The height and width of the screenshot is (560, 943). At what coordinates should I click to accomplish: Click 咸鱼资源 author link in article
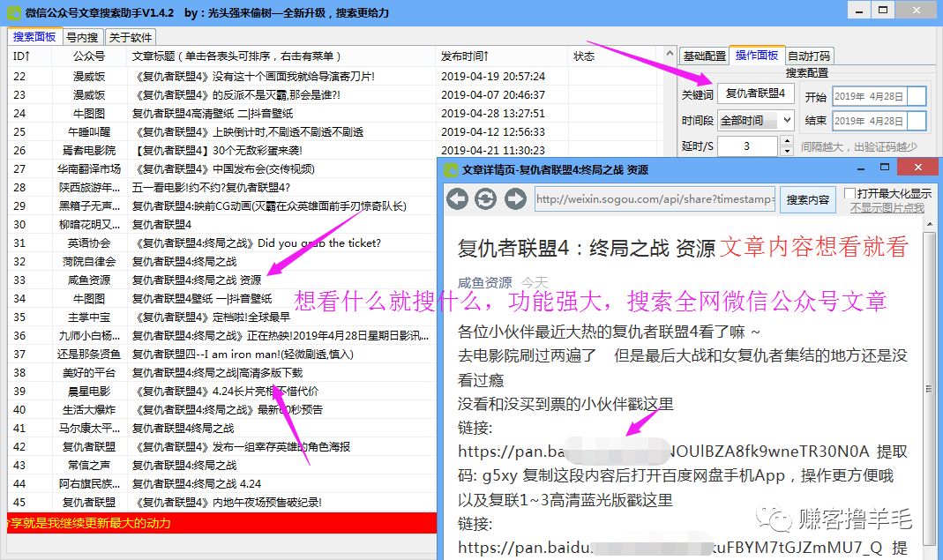coord(484,283)
